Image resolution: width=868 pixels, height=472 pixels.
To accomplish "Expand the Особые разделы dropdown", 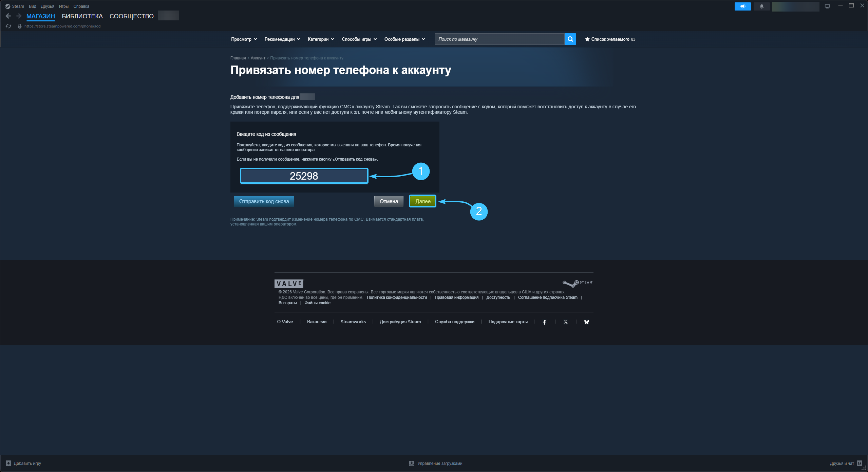I will [404, 39].
